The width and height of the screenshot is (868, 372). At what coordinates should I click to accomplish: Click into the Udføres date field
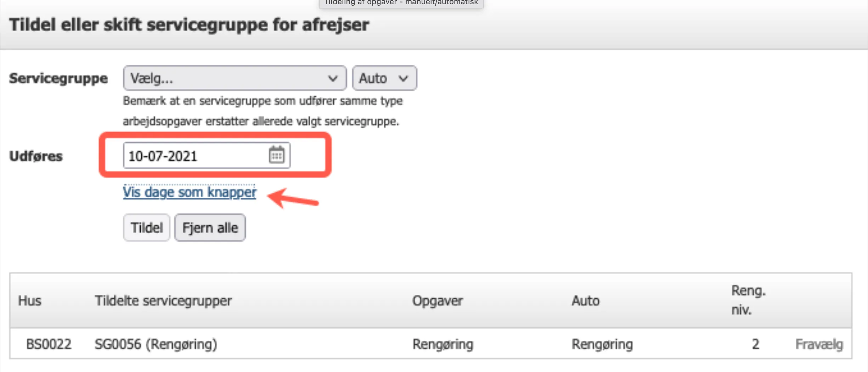tap(195, 156)
